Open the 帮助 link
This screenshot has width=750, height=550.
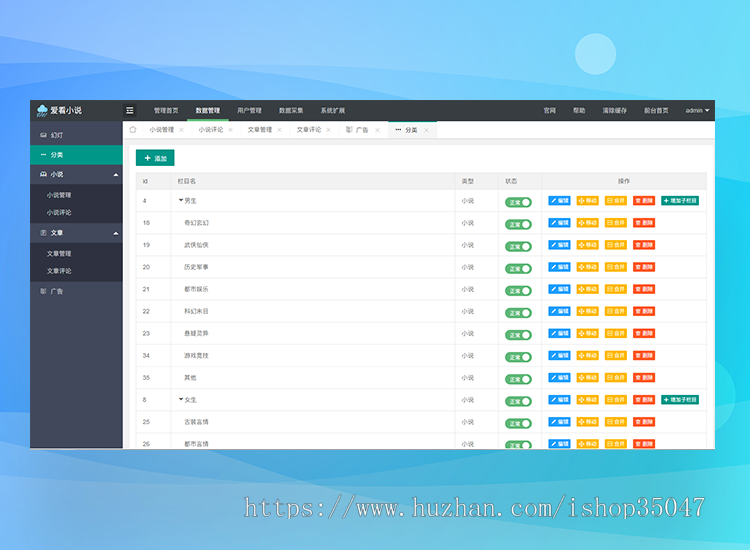click(x=579, y=110)
